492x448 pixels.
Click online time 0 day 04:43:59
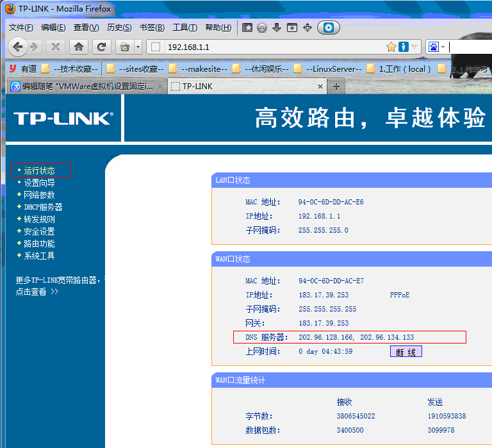325,351
